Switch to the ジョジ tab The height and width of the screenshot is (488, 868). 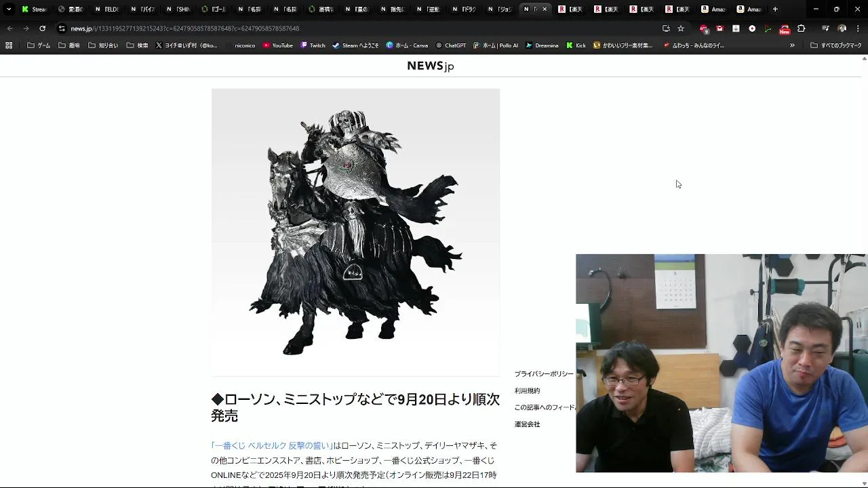(x=500, y=9)
